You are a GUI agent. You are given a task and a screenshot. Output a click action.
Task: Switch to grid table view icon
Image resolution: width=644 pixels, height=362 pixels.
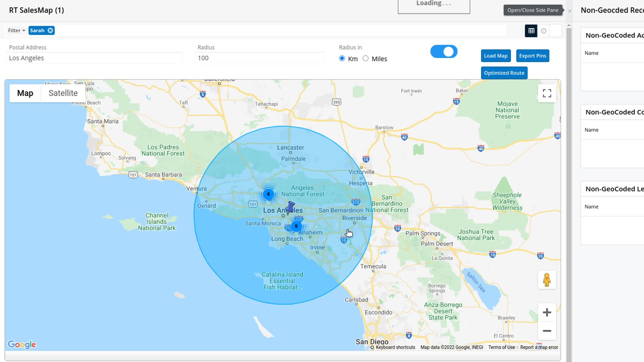coord(531,31)
